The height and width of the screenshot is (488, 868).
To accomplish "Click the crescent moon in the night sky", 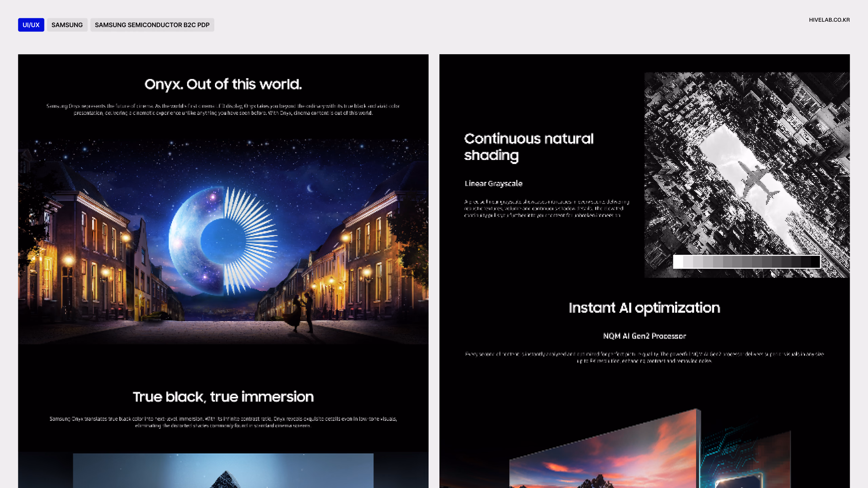I will (x=310, y=188).
